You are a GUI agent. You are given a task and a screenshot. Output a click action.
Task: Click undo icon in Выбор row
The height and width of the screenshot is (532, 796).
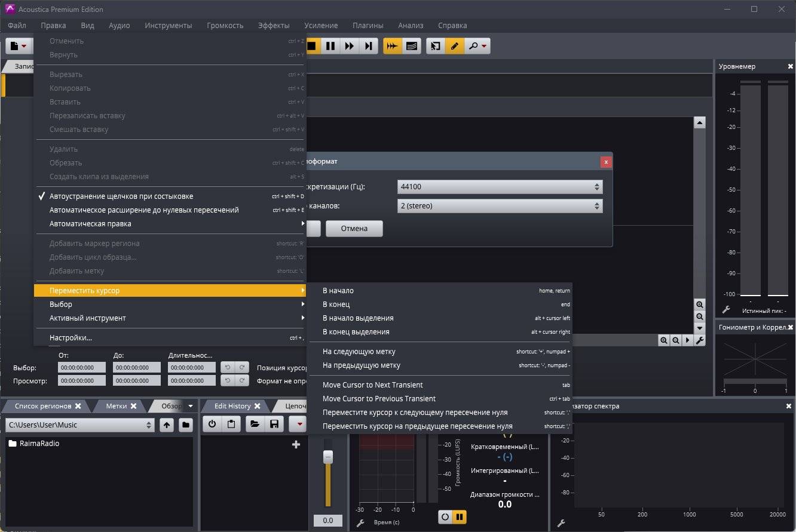click(x=227, y=367)
